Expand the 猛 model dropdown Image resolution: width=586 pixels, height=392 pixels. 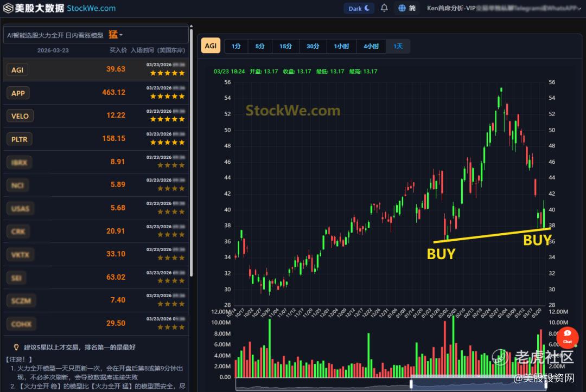(116, 35)
